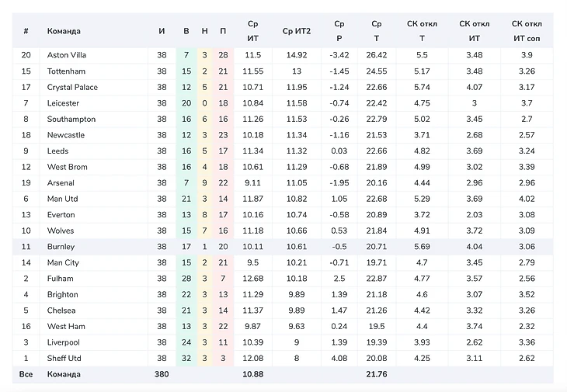Click the Ср ИТ column header

pos(252,30)
